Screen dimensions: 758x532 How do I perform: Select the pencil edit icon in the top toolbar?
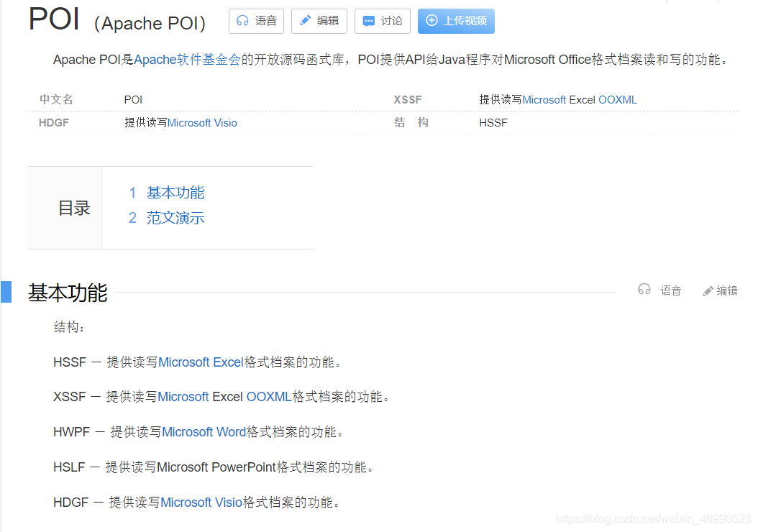(304, 21)
